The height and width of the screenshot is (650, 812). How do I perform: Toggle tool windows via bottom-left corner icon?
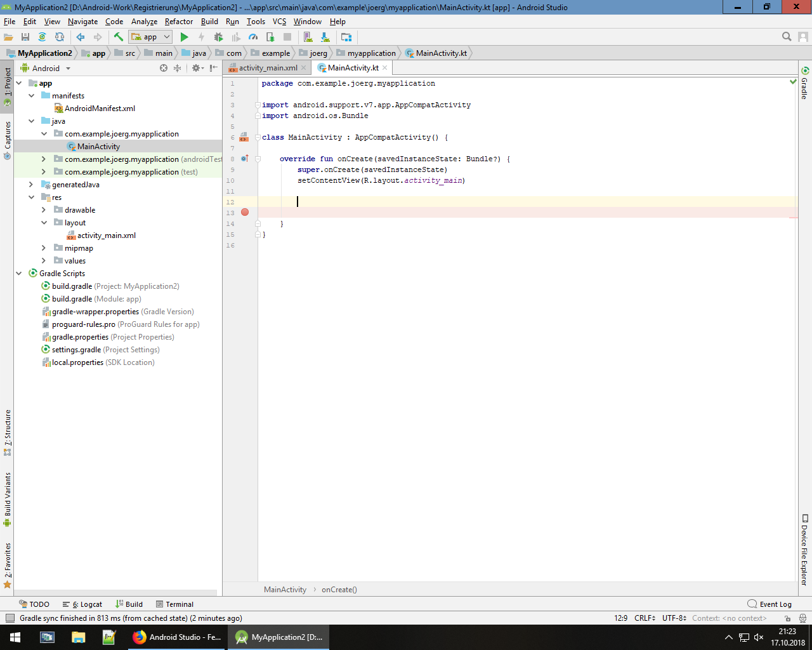coord(10,618)
